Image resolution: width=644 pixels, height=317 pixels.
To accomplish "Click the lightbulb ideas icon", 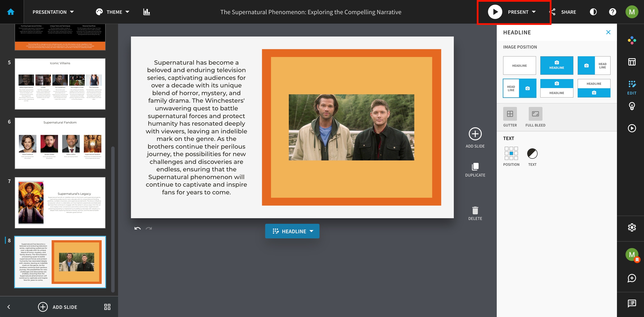I will pos(632,106).
